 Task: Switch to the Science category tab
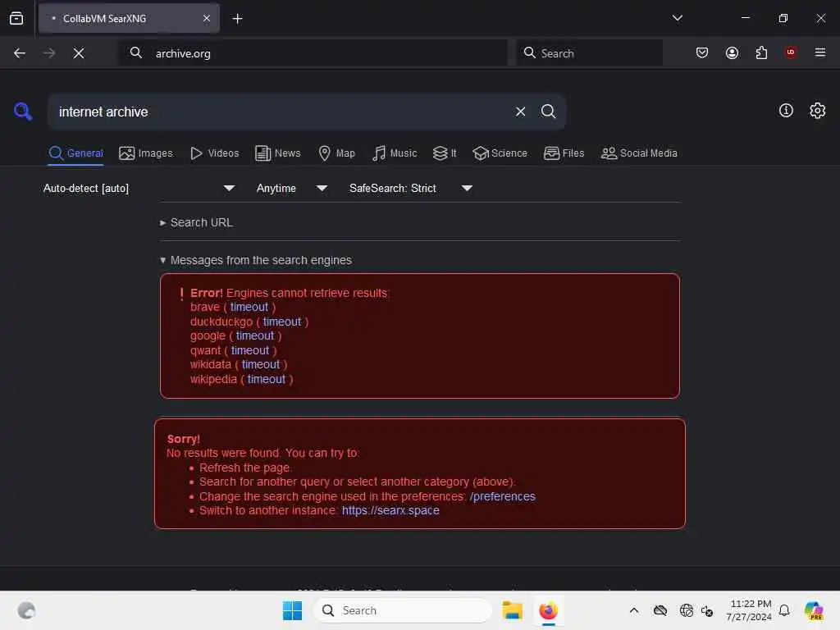coord(500,153)
